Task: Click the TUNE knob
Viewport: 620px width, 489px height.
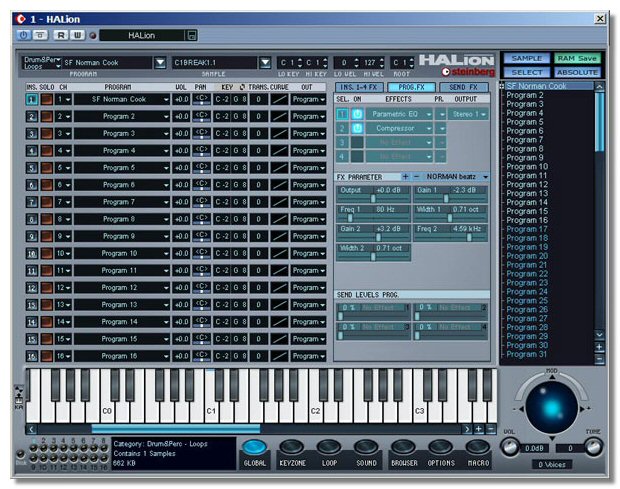Action: [594, 447]
